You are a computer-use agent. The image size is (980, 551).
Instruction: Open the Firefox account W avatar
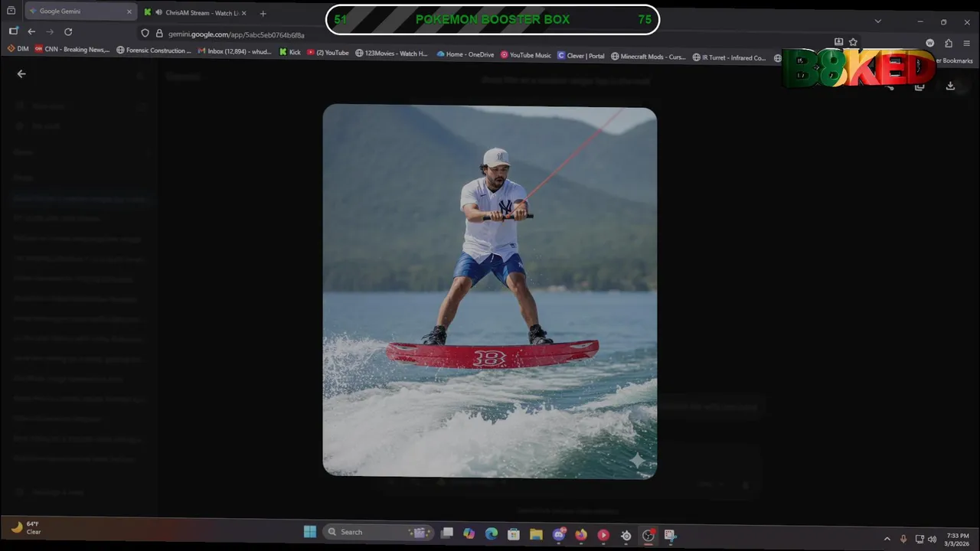pyautogui.click(x=929, y=43)
